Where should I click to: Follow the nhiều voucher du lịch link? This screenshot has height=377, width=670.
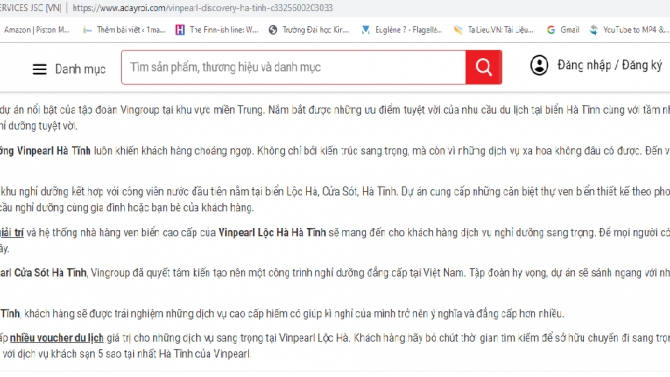point(57,338)
